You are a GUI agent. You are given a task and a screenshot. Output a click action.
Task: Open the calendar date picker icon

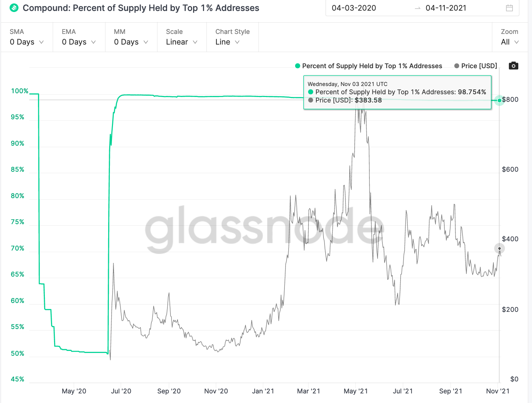tap(509, 8)
